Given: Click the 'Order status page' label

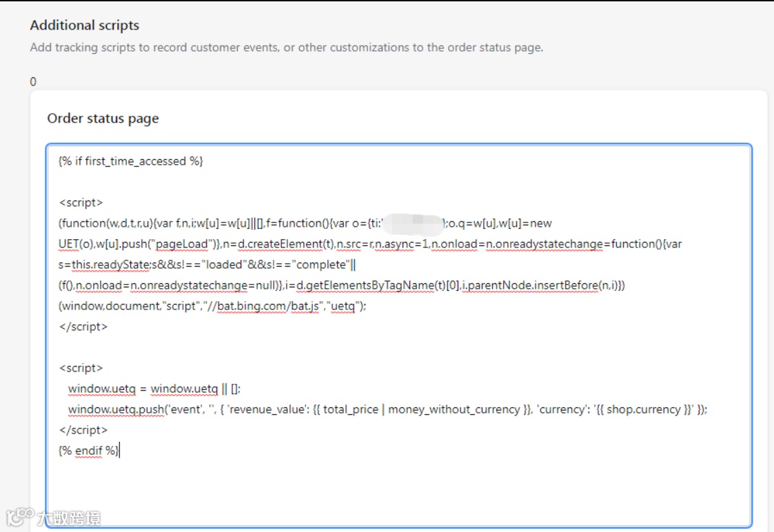Looking at the screenshot, I should point(103,119).
